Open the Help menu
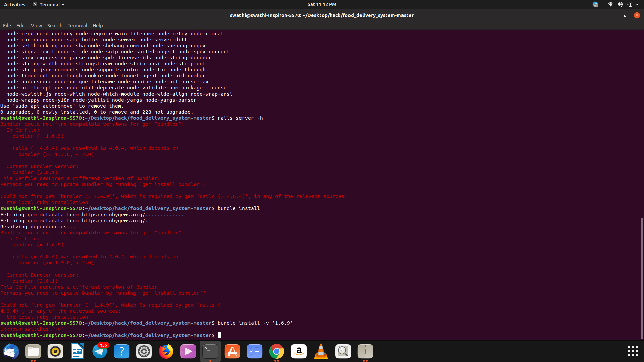644x362 pixels. tap(98, 26)
